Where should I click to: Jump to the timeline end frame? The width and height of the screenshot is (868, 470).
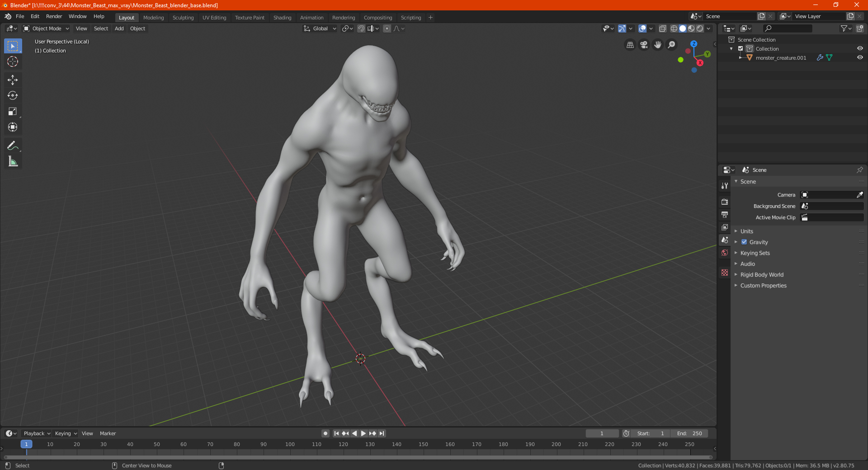(x=382, y=433)
